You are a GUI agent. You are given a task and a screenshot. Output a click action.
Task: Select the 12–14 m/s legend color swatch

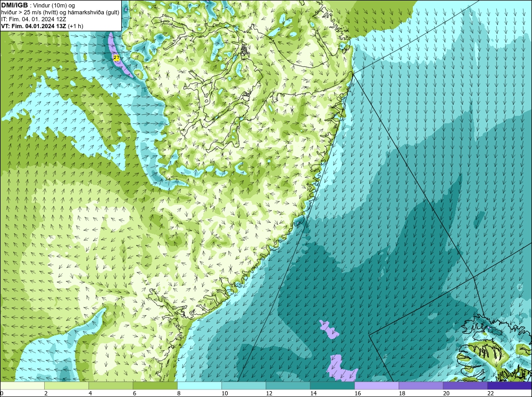(x=288, y=386)
